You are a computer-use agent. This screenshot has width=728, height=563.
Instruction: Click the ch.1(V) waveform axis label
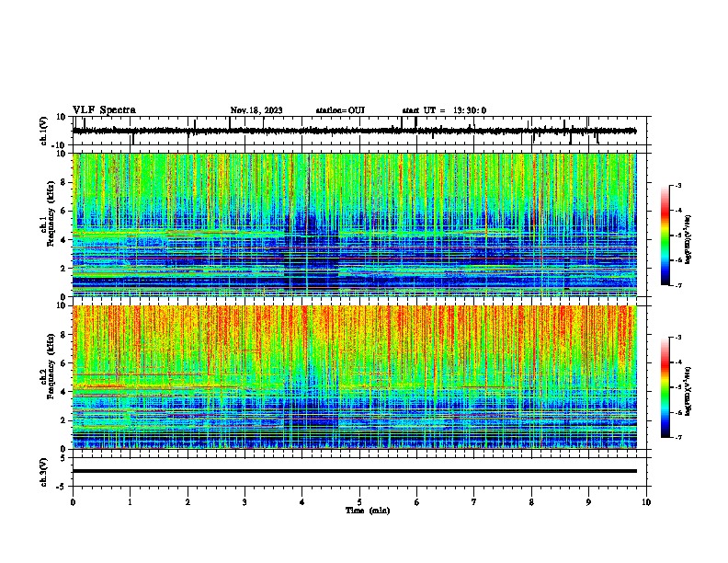click(44, 131)
